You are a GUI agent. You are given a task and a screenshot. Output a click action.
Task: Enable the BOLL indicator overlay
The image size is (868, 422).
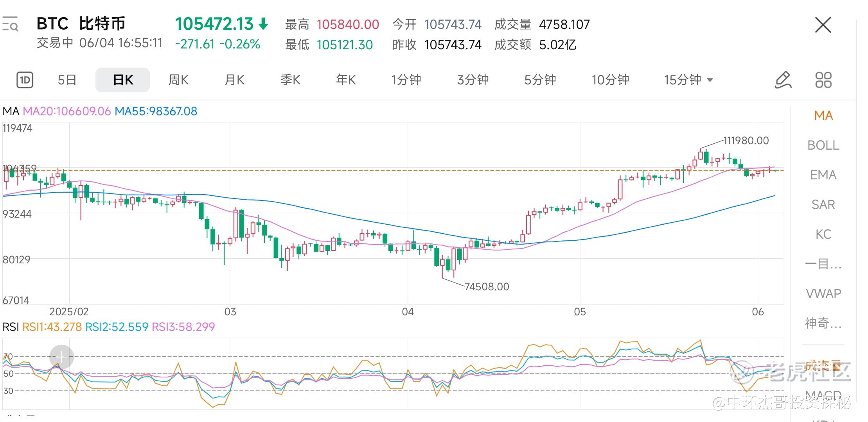823,145
